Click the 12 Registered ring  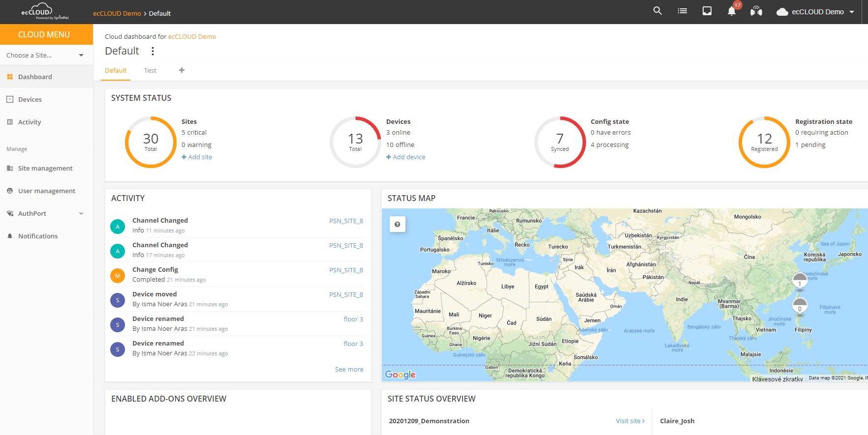coord(764,142)
